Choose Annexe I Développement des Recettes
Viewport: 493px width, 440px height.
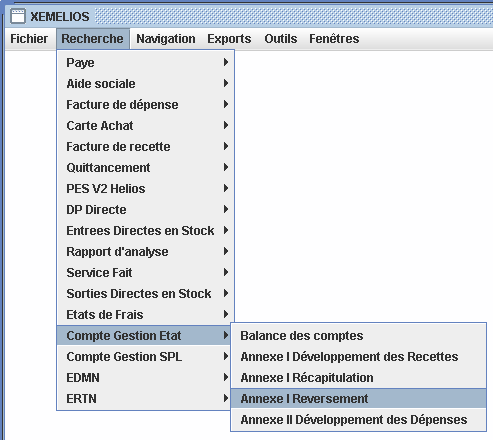358,357
